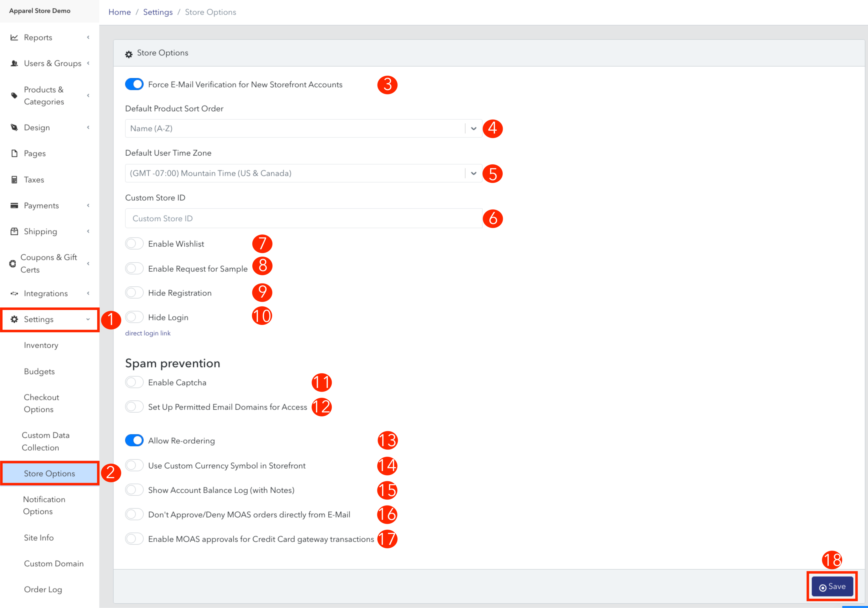Click the Payments card icon
Image resolution: width=868 pixels, height=608 pixels.
[x=14, y=205]
